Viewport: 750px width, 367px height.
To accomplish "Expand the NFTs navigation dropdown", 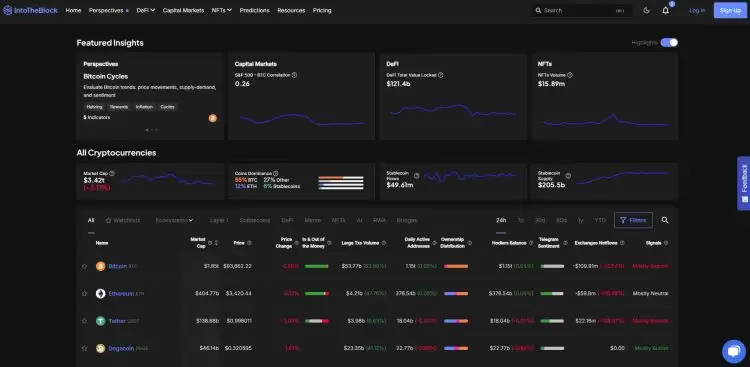I will (x=222, y=10).
